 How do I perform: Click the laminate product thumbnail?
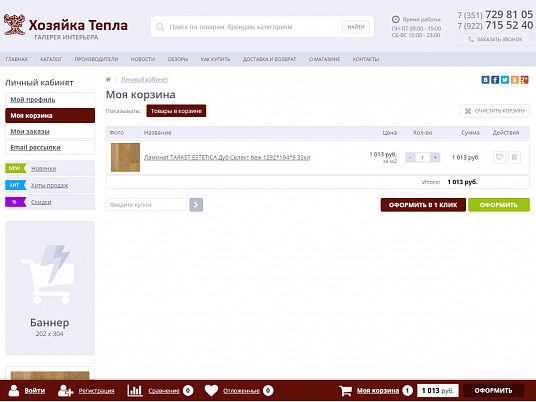[x=125, y=157]
